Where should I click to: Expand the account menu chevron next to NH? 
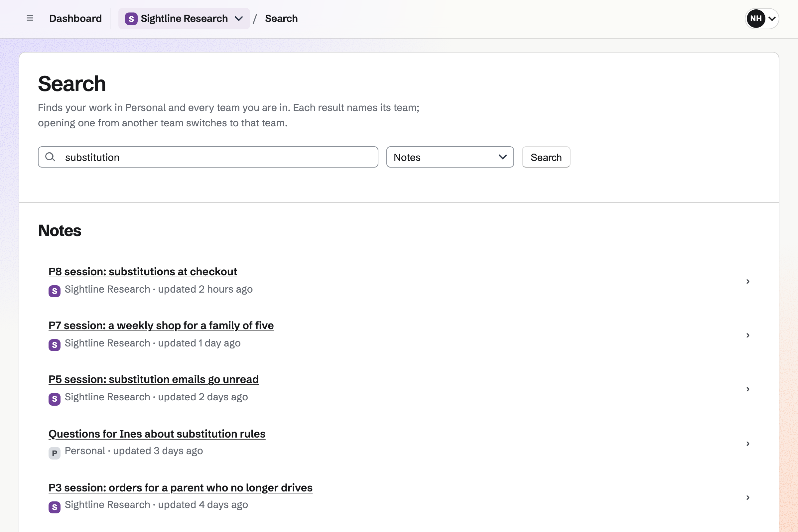click(x=772, y=19)
